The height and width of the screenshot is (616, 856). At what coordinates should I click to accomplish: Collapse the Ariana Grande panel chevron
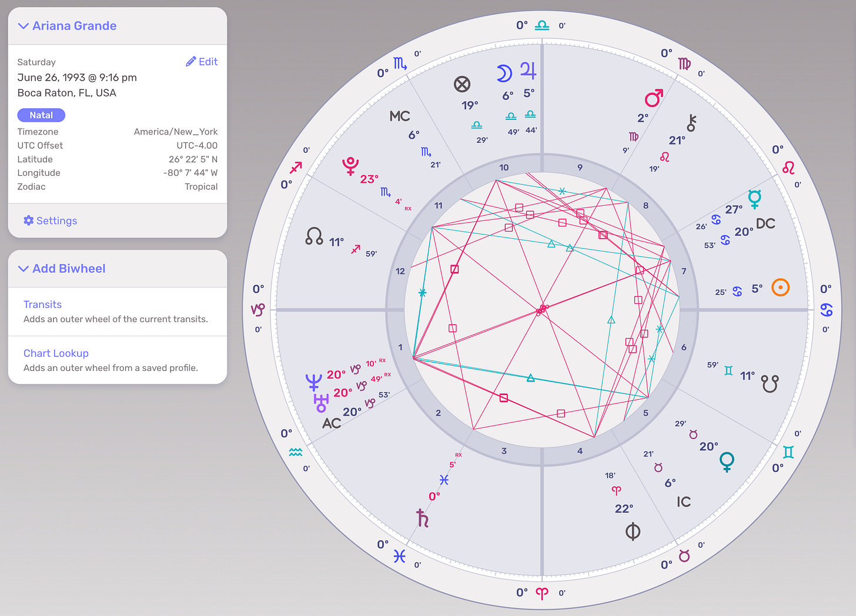(24, 26)
